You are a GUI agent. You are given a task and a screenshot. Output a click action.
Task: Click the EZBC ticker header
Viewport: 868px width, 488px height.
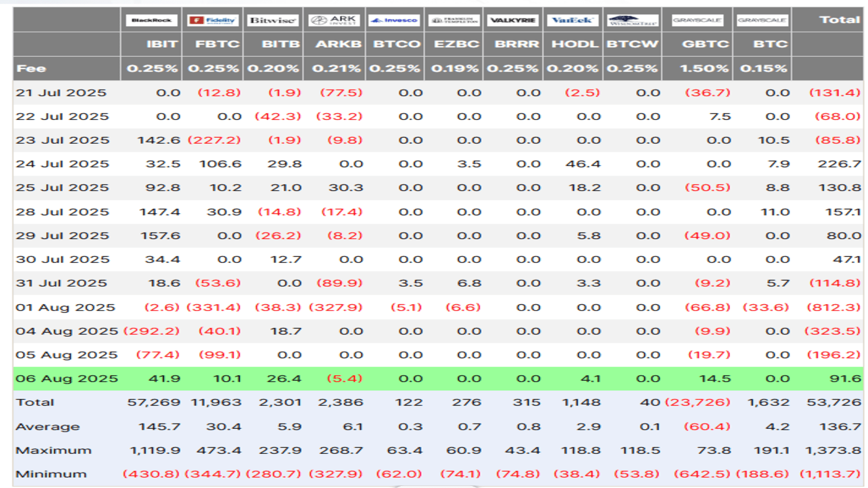457,44
